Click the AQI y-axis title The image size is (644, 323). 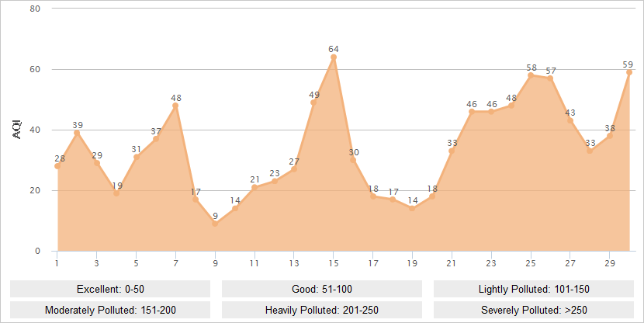tap(17, 130)
